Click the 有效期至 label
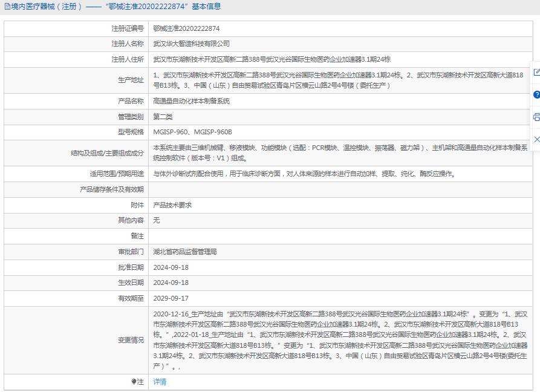 point(131,298)
